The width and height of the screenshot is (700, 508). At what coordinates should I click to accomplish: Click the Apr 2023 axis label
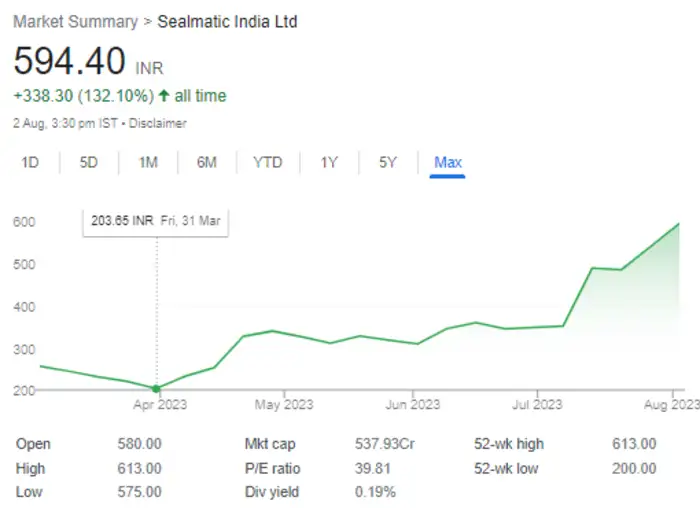(158, 405)
